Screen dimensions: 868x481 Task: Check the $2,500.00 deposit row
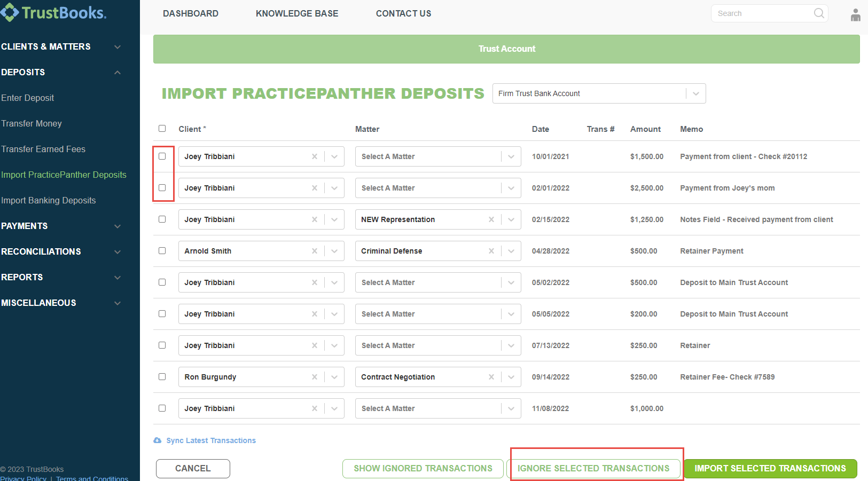pyautogui.click(x=162, y=187)
